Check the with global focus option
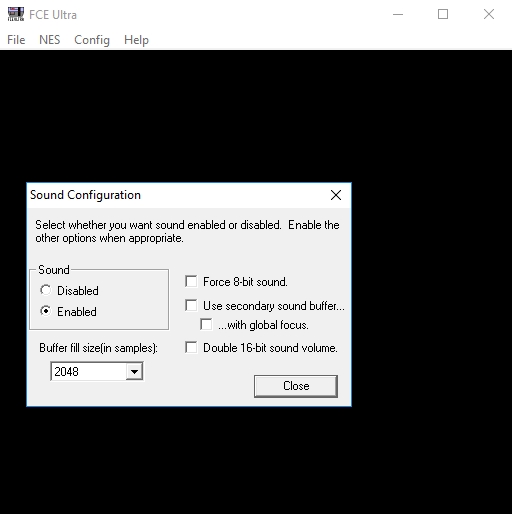 206,324
